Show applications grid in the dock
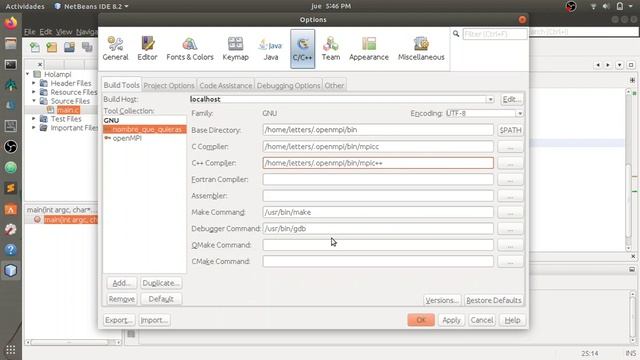Viewport: 640px width, 360px height. coord(11,350)
